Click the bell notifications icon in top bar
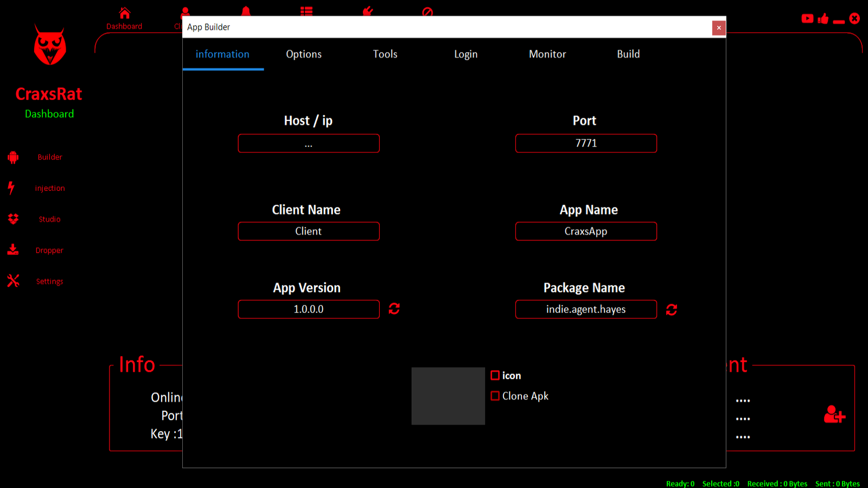 pyautogui.click(x=246, y=11)
